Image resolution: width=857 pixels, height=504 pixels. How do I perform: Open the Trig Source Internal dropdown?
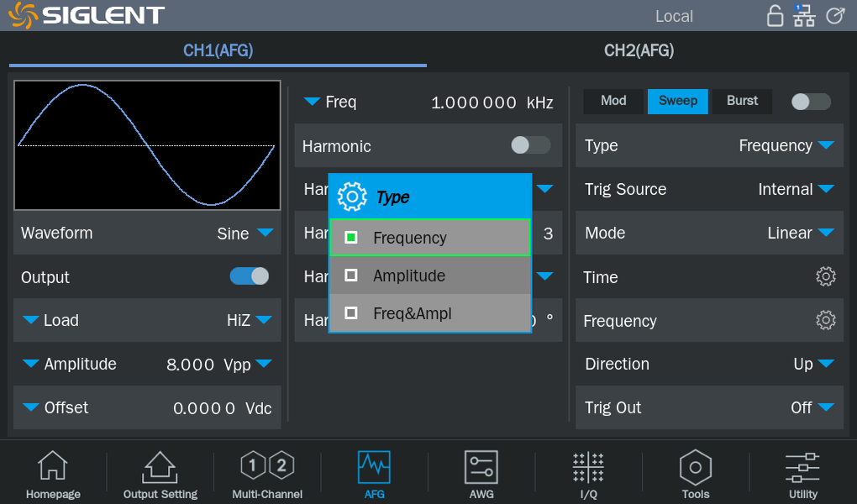click(795, 190)
